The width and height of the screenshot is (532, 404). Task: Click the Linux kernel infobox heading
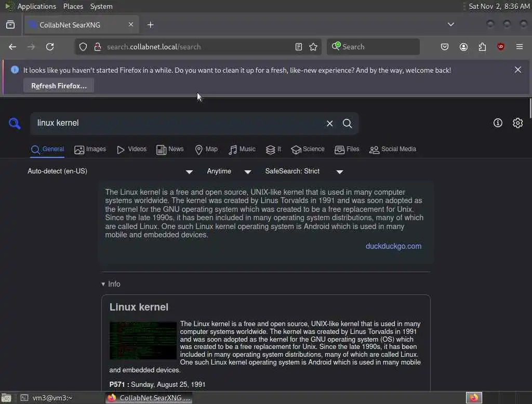(x=139, y=307)
